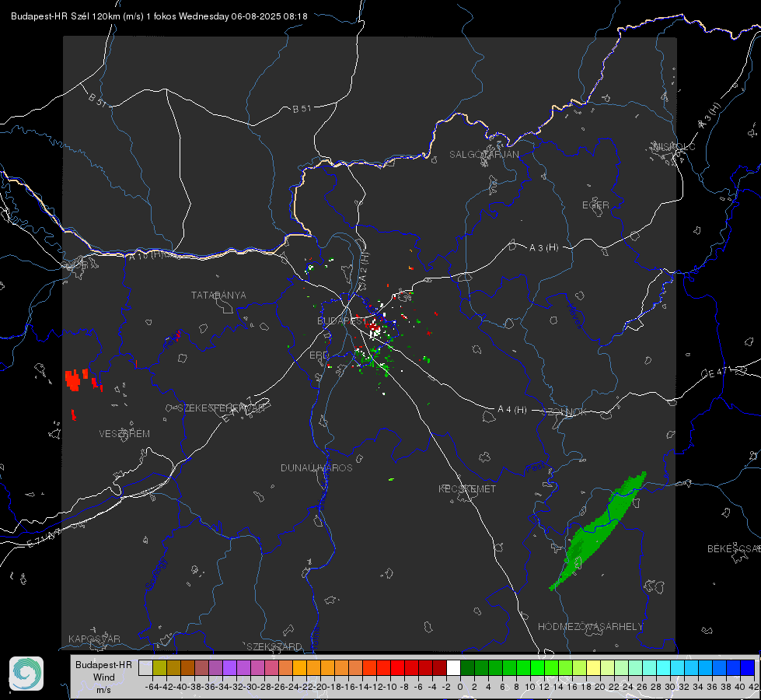This screenshot has height=700, width=761.
Task: Pick the dark blue swatch ending the wind legend
Action: tap(748, 667)
